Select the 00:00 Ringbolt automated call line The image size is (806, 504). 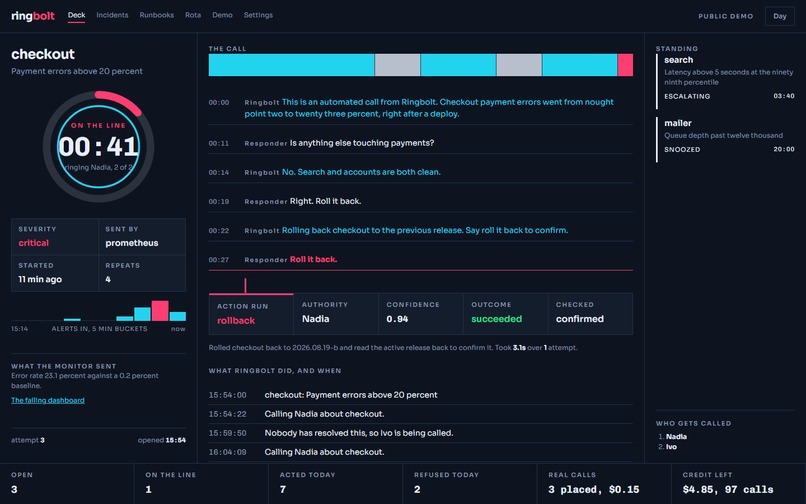pos(420,108)
